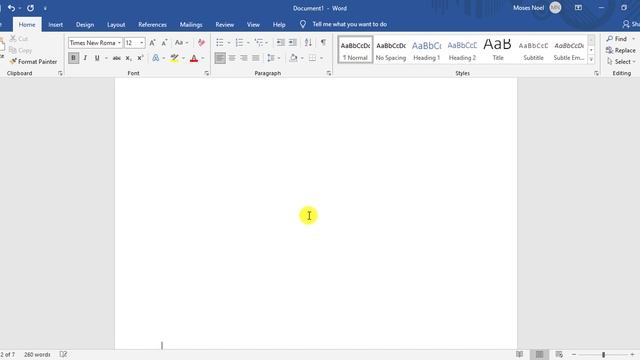Select Center alignment
This screenshot has width=640, height=360.
tap(232, 58)
